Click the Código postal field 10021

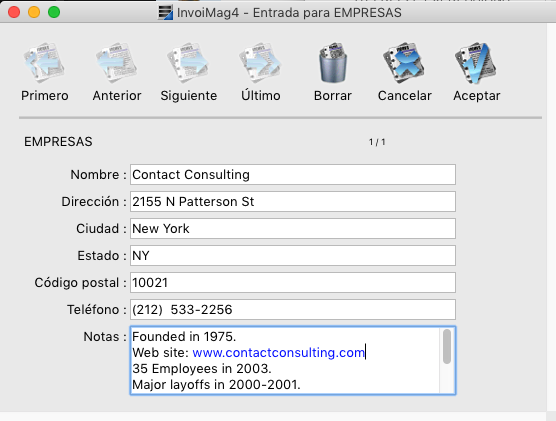(x=293, y=283)
